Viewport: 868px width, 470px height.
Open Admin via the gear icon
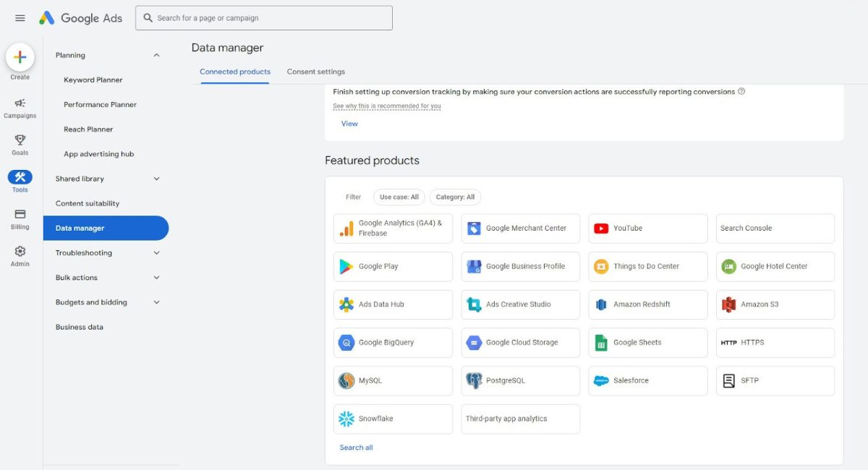point(20,251)
